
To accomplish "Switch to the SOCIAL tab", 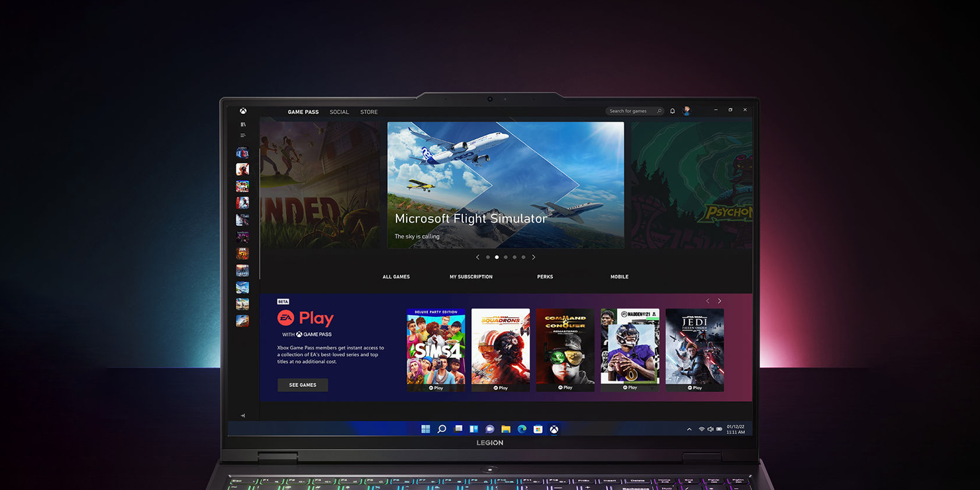I will click(339, 112).
